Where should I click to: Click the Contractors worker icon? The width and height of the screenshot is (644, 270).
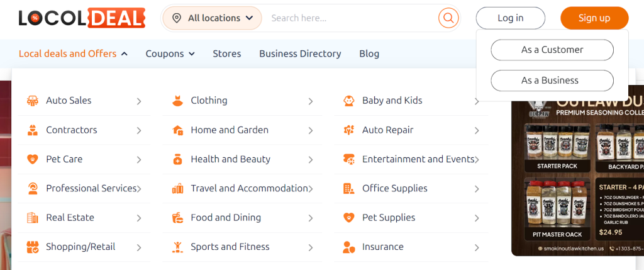tap(33, 130)
